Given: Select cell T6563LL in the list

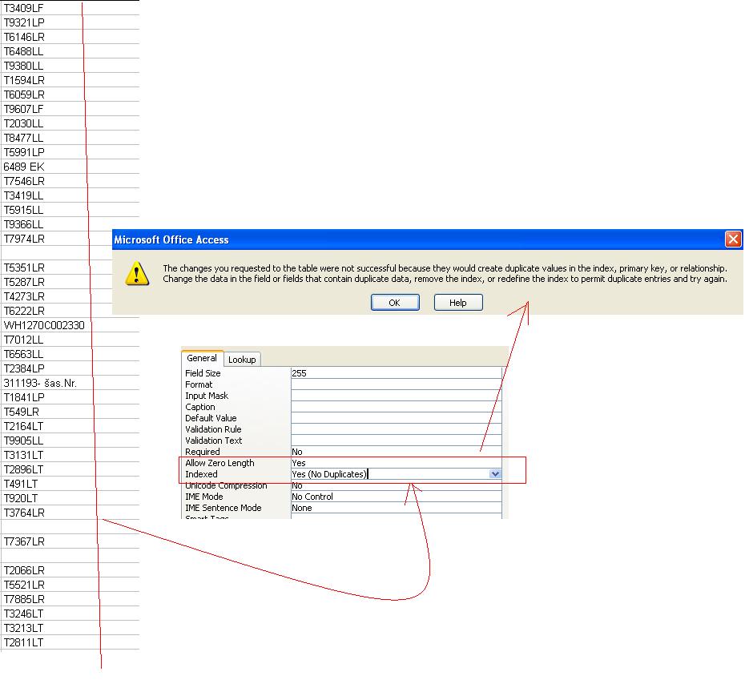Looking at the screenshot, I should [70, 354].
